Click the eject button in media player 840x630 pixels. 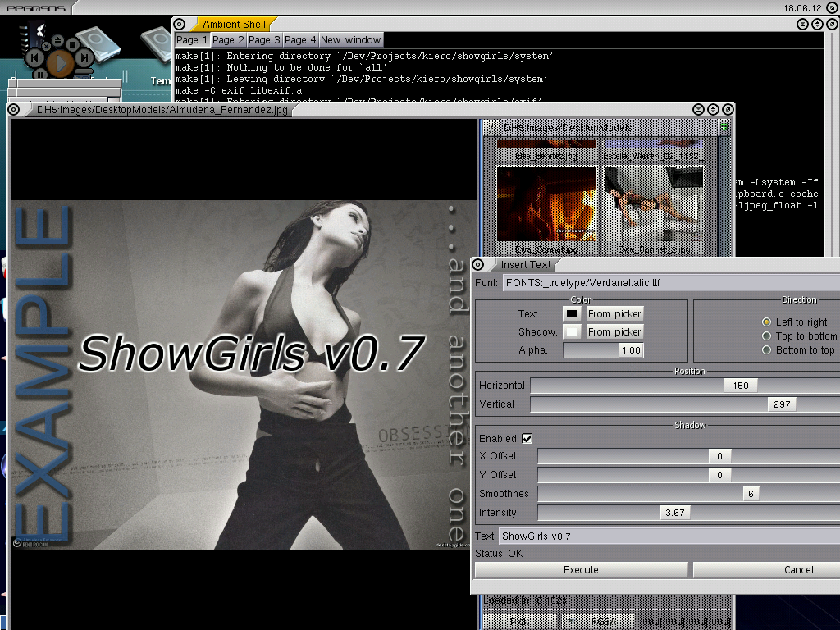[x=57, y=39]
